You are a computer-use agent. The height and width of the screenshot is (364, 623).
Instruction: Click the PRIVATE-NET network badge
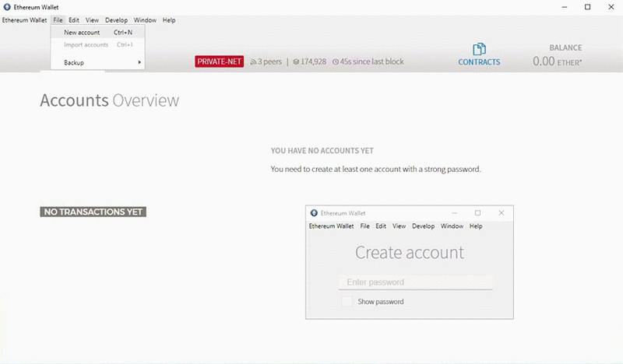click(220, 61)
